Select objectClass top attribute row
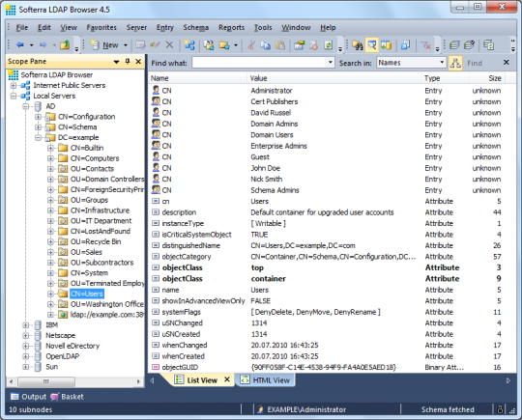Image resolution: width=522 pixels, height=420 pixels. click(327, 267)
